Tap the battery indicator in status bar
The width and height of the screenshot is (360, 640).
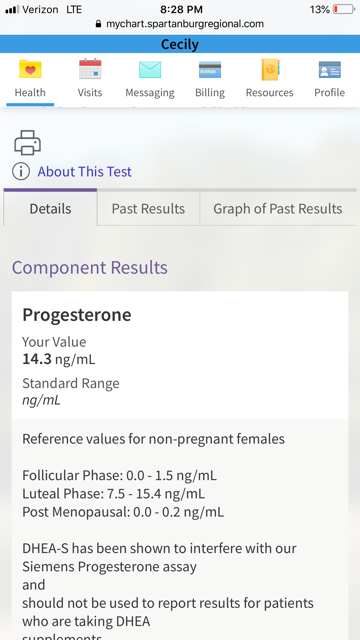[344, 9]
